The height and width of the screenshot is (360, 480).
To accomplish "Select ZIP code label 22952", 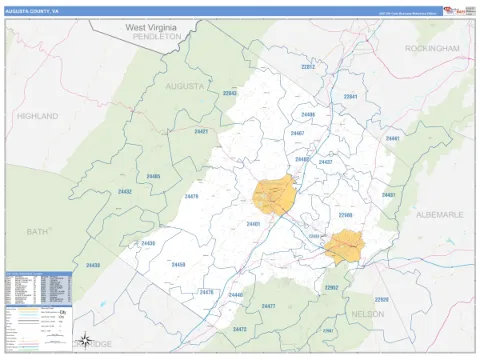I will (331, 287).
